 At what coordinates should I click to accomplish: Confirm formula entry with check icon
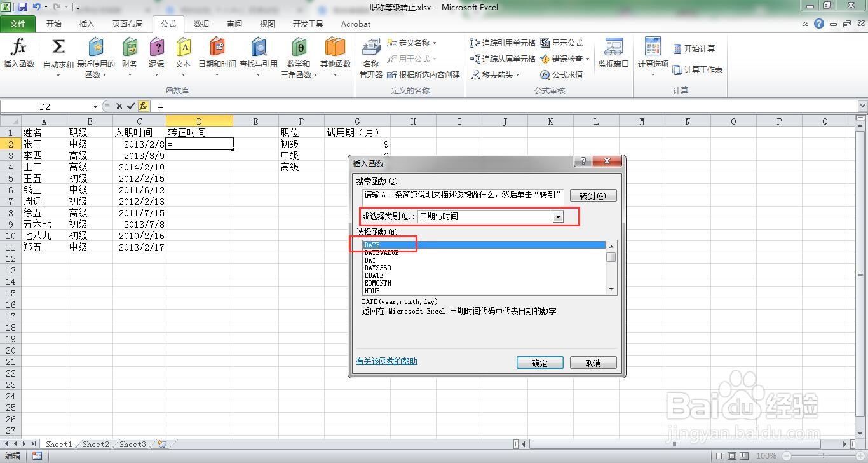coord(131,106)
